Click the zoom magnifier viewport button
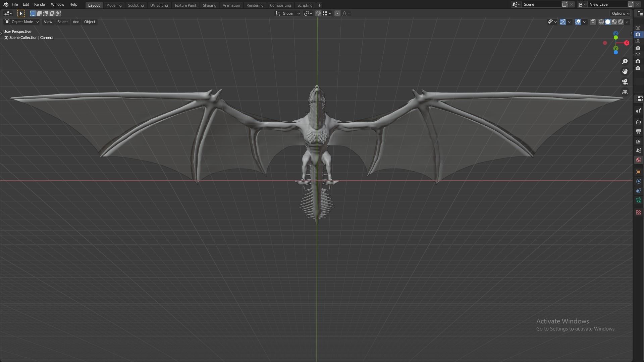The height and width of the screenshot is (362, 644). (625, 61)
